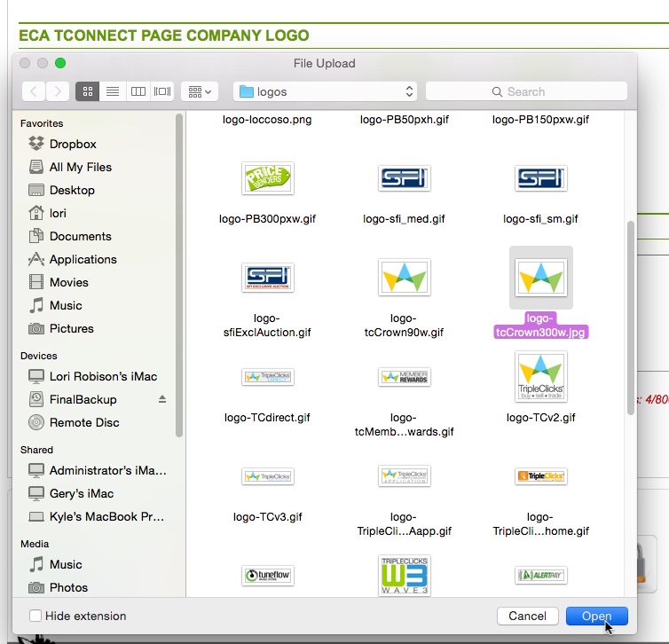Select the logo-TCv2.gif thumbnail
This screenshot has height=644, width=669.
(541, 376)
